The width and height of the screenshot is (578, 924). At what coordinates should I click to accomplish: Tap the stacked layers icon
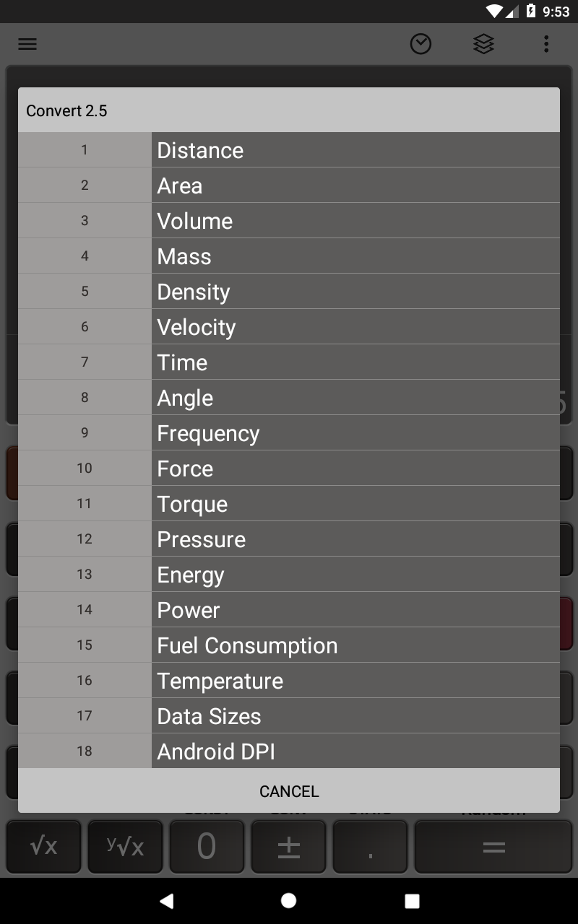pos(483,44)
